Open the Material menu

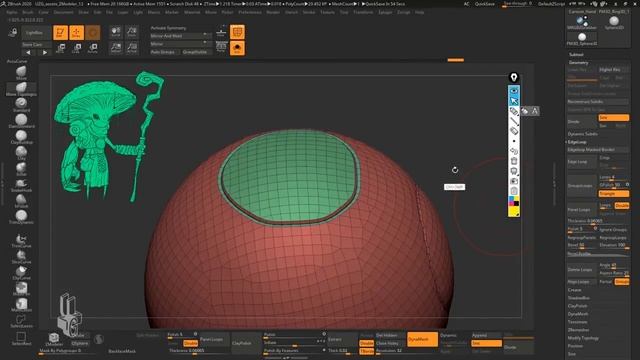tap(192, 12)
